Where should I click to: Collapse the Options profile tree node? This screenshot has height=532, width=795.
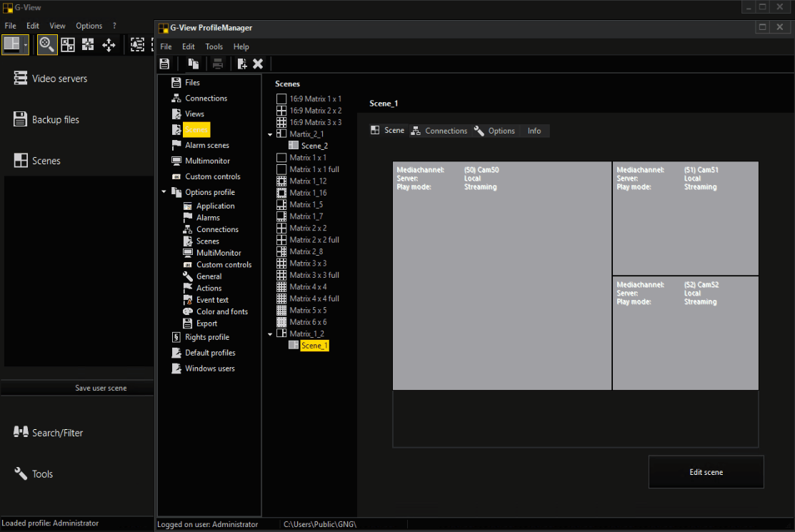coord(164,192)
